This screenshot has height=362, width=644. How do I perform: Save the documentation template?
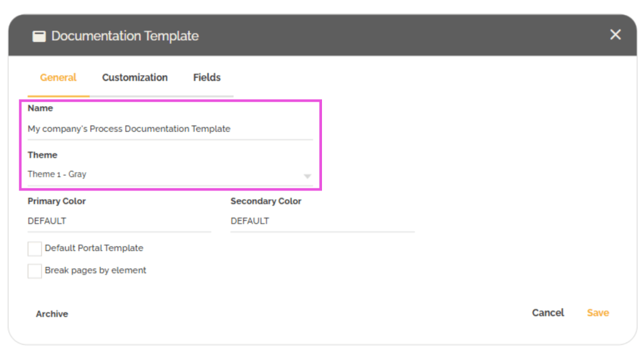point(597,312)
